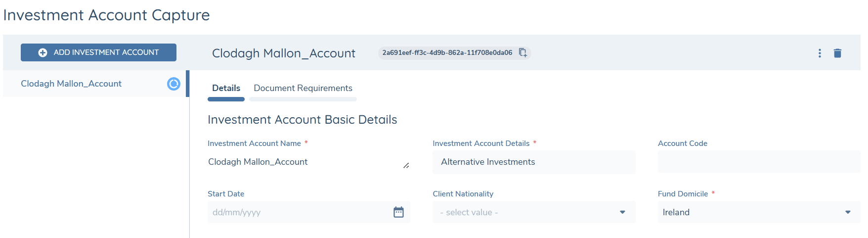Switch to the Document Requirements tab
This screenshot has width=868, height=238.
click(x=303, y=88)
